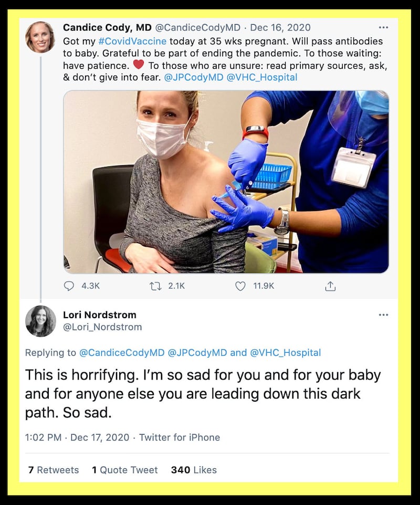
Task: Open Candice Cody's profile avatar
Action: tap(40, 37)
